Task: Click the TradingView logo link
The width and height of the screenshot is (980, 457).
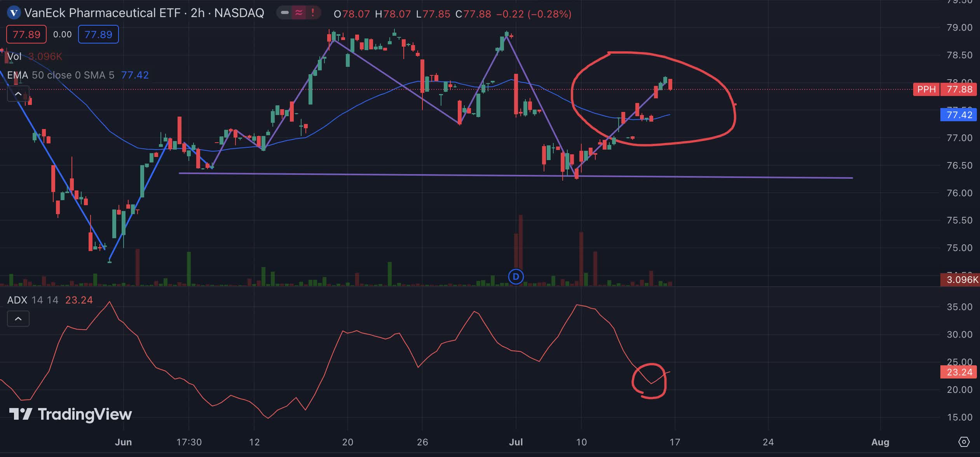Action: click(x=71, y=414)
